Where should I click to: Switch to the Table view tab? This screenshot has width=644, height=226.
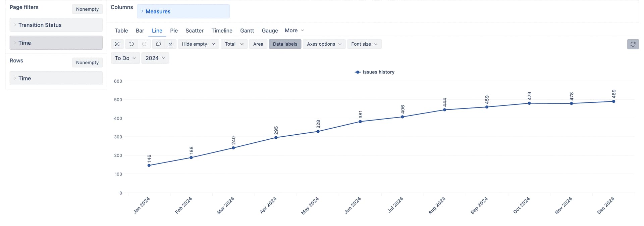click(x=121, y=31)
